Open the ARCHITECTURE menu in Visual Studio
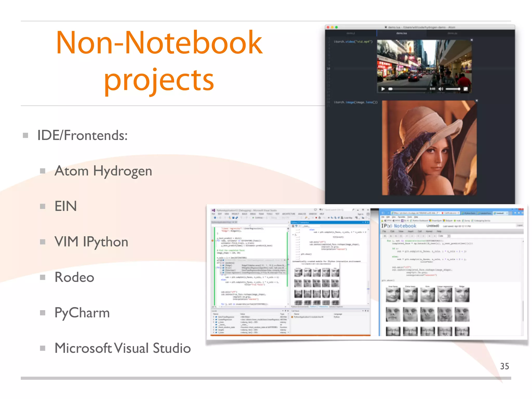 click(x=289, y=214)
